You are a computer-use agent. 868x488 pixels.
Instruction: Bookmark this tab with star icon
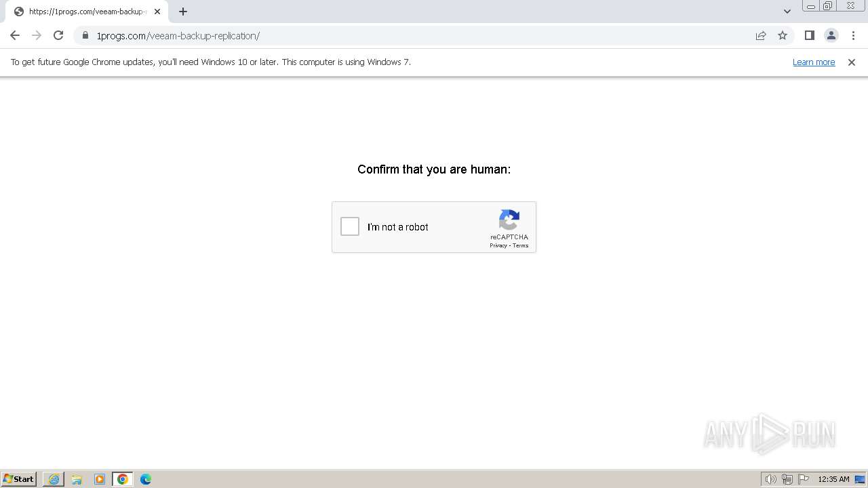783,35
